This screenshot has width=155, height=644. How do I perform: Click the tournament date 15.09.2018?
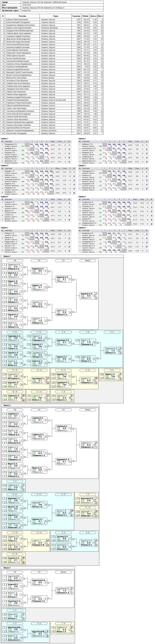26,5
